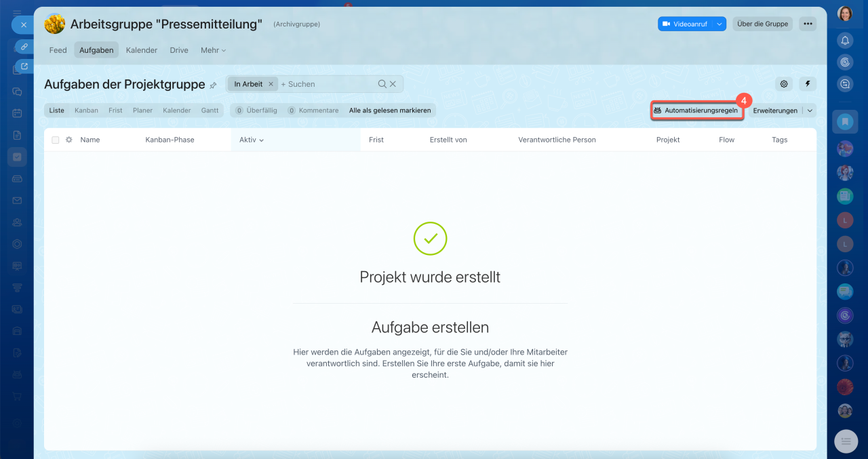
Task: Copy the page link icon
Action: pyautogui.click(x=24, y=47)
